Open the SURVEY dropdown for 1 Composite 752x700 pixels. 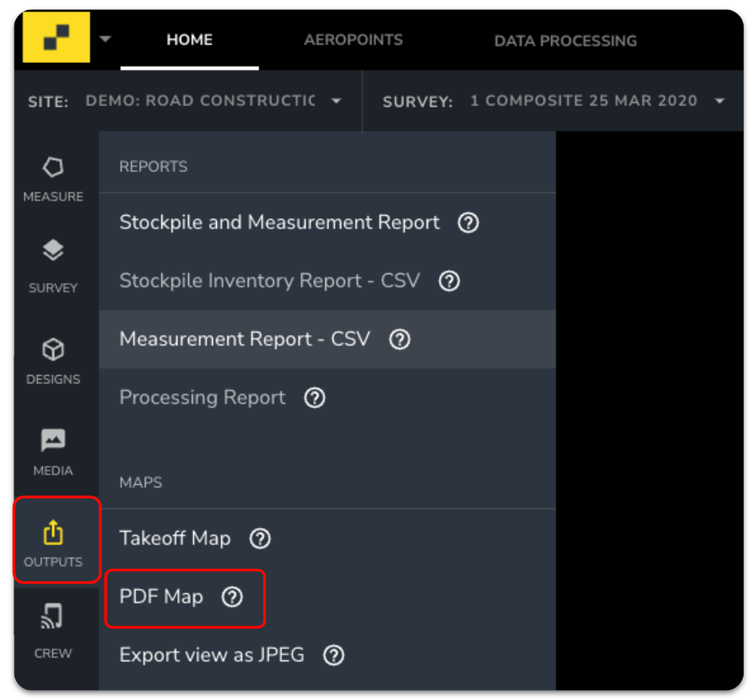tap(718, 100)
